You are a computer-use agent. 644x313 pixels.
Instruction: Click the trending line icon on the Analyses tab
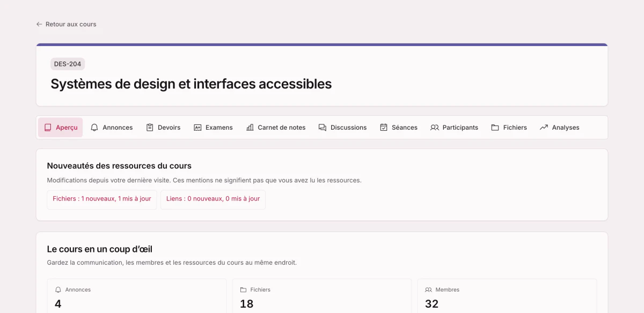544,128
